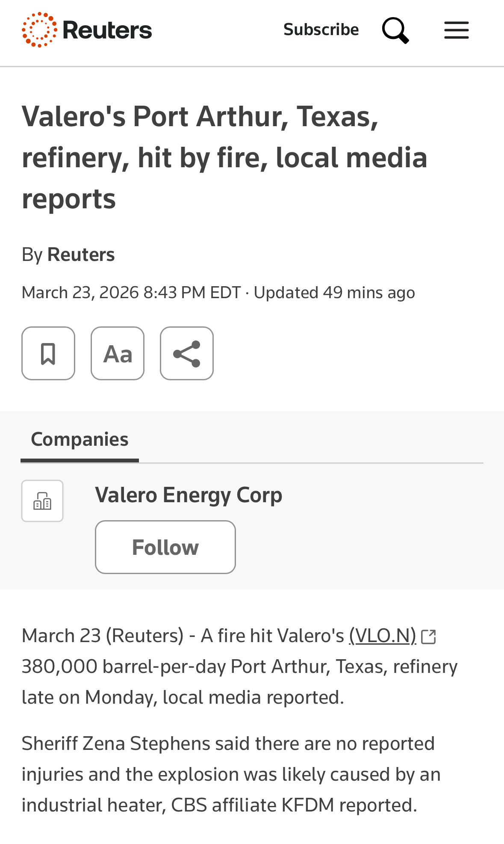Click the article headline about Valero's refinery
This screenshot has height=844, width=504.
[224, 157]
